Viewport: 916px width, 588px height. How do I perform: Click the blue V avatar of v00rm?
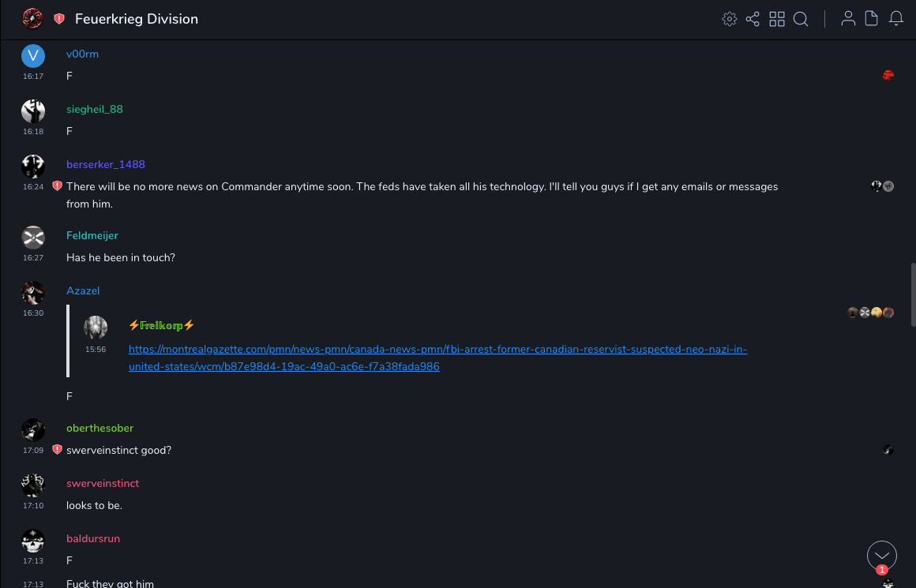tap(33, 56)
